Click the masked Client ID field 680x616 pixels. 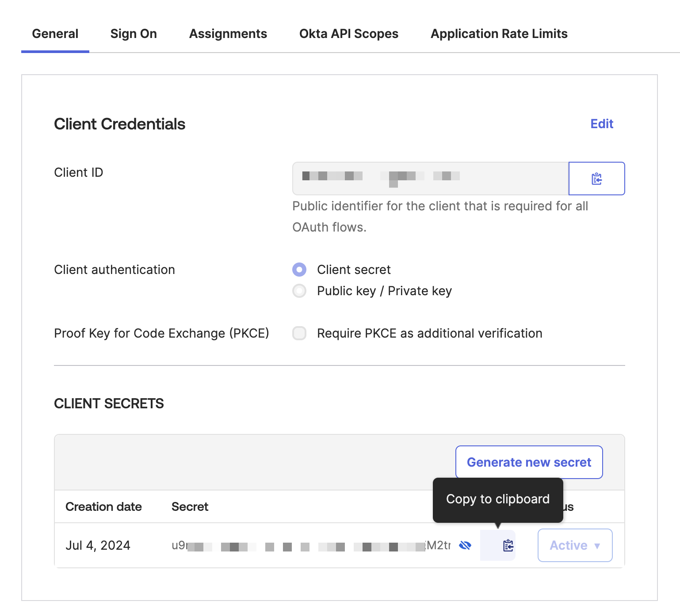click(429, 178)
